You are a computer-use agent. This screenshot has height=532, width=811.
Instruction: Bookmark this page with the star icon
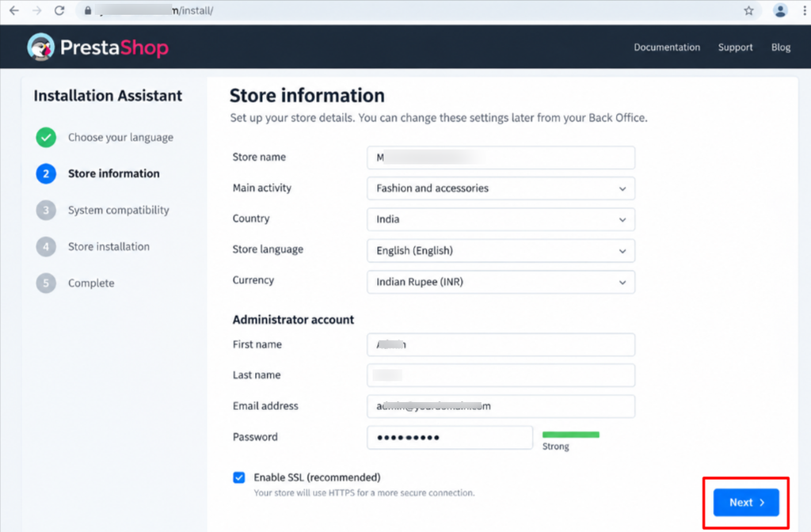click(x=748, y=10)
